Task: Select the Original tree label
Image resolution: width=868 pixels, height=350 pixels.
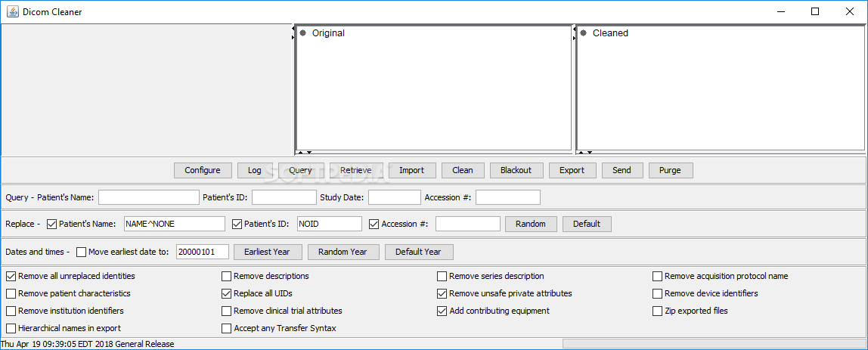Action: click(328, 33)
